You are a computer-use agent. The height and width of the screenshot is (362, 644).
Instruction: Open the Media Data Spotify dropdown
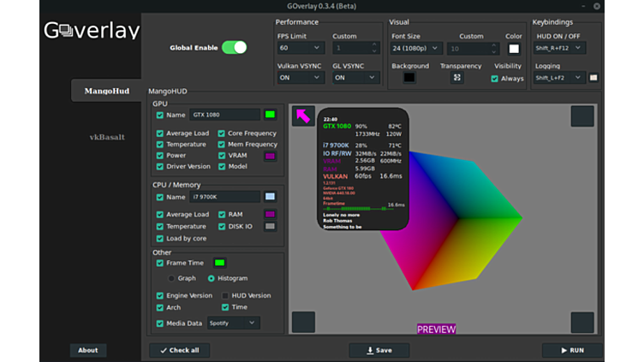click(233, 323)
